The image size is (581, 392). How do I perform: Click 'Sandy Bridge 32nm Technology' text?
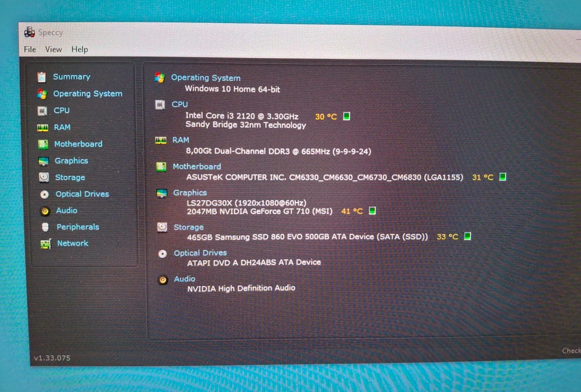246,125
